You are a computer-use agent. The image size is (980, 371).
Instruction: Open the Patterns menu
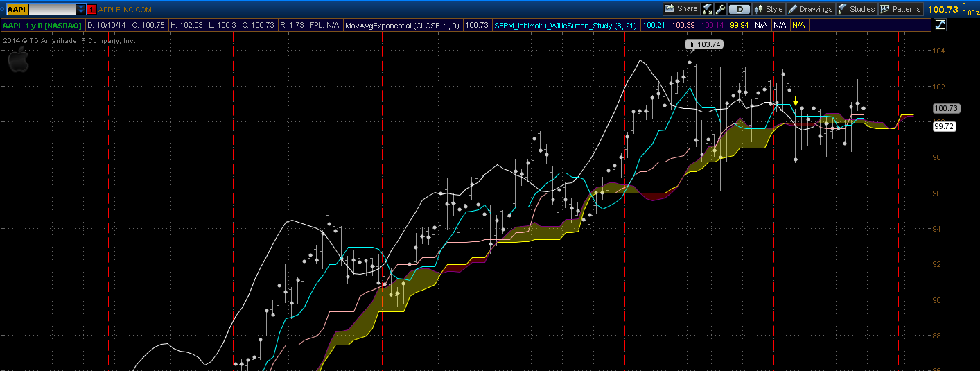901,9
